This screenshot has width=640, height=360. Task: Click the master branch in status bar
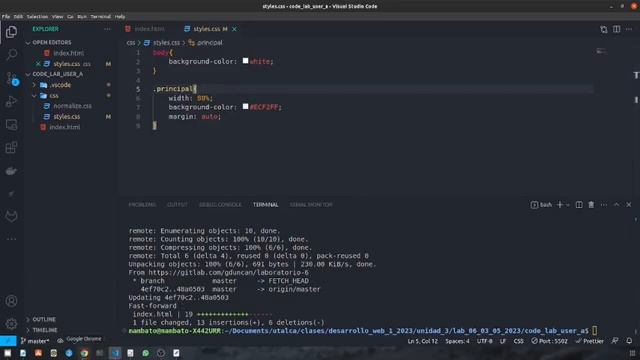click(x=35, y=341)
